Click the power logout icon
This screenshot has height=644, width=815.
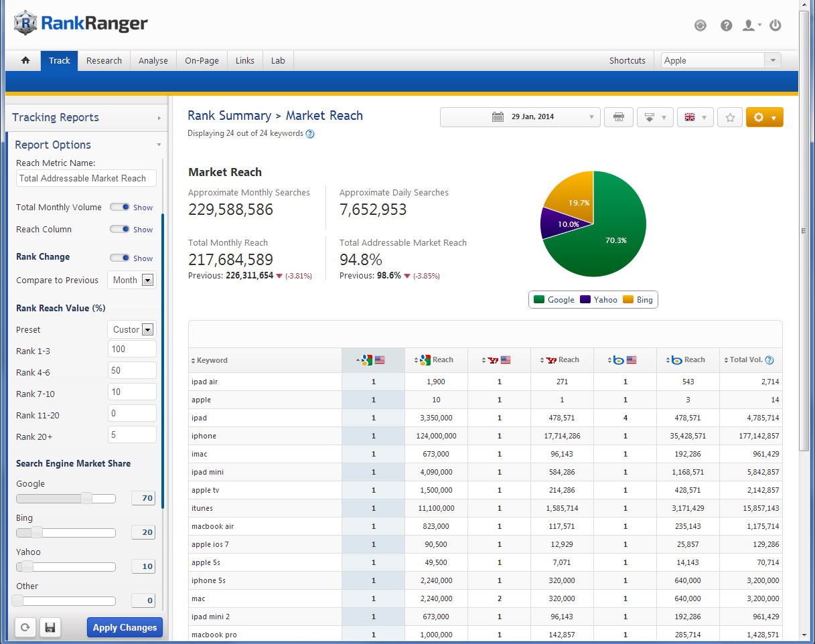[x=775, y=25]
